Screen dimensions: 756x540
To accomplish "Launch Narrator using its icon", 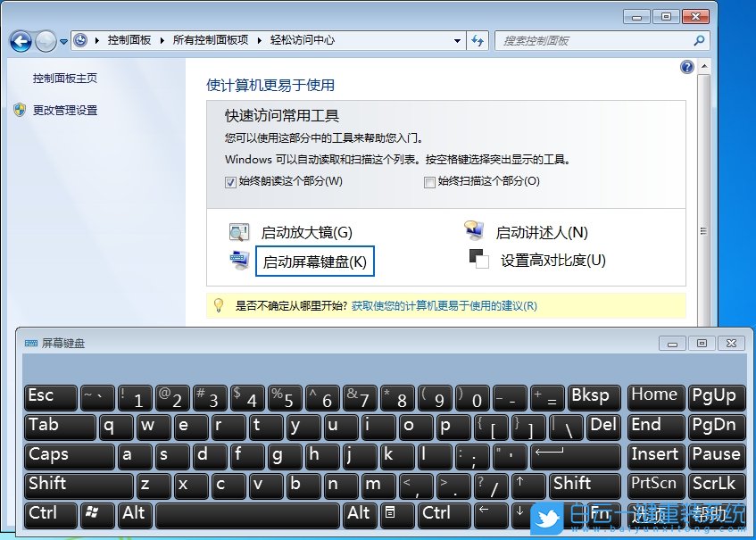I will pos(471,228).
